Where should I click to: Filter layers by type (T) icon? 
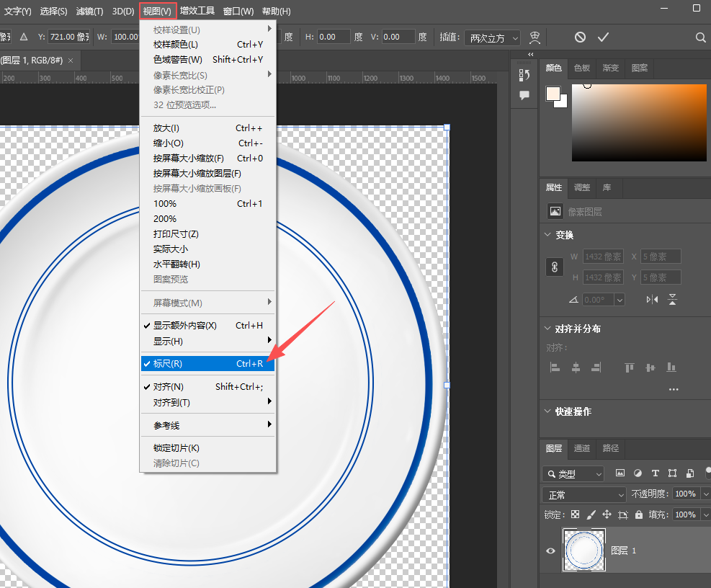click(656, 473)
